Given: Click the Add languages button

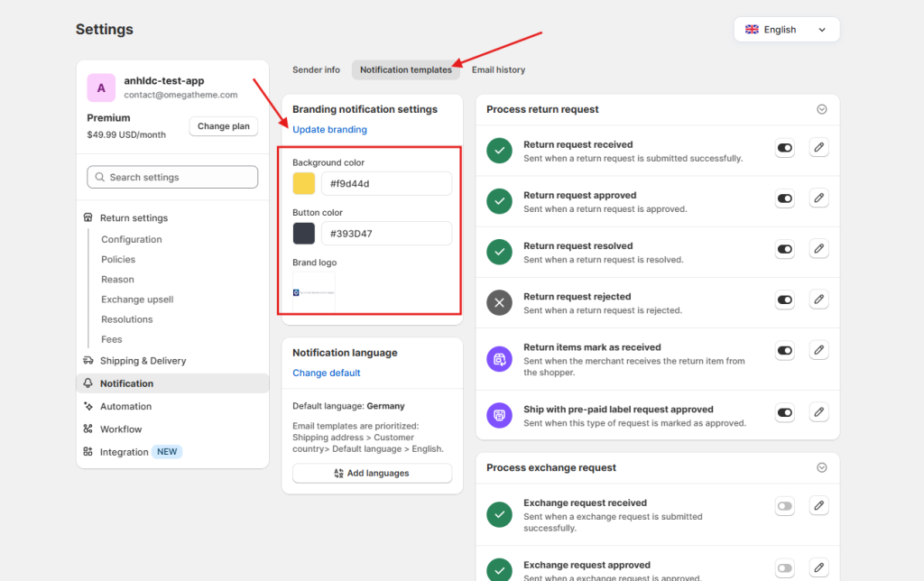Looking at the screenshot, I should point(372,473).
